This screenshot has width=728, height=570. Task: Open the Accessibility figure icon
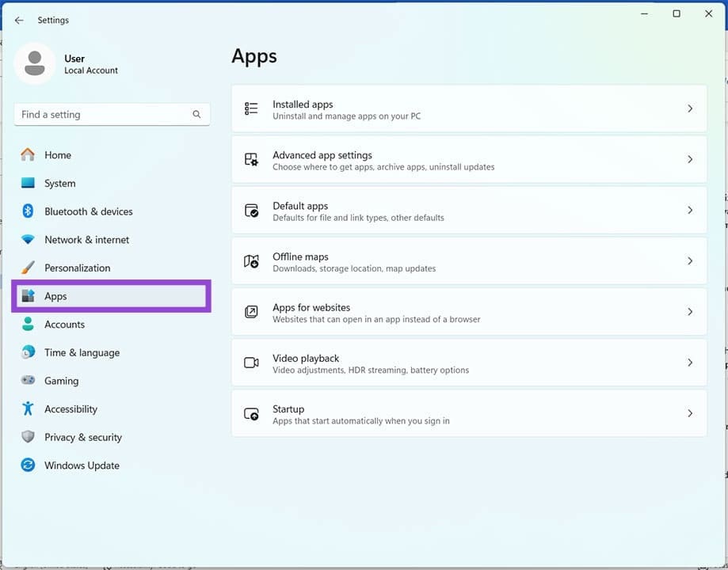[28, 408]
